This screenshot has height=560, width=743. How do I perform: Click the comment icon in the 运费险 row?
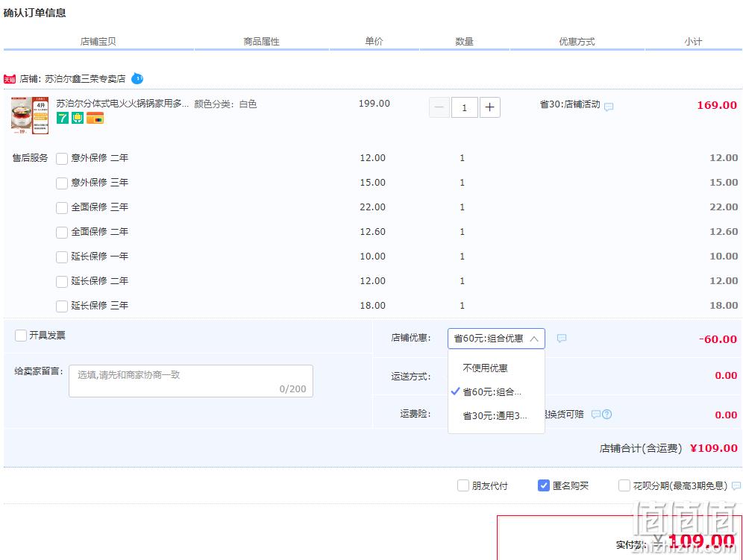[595, 414]
